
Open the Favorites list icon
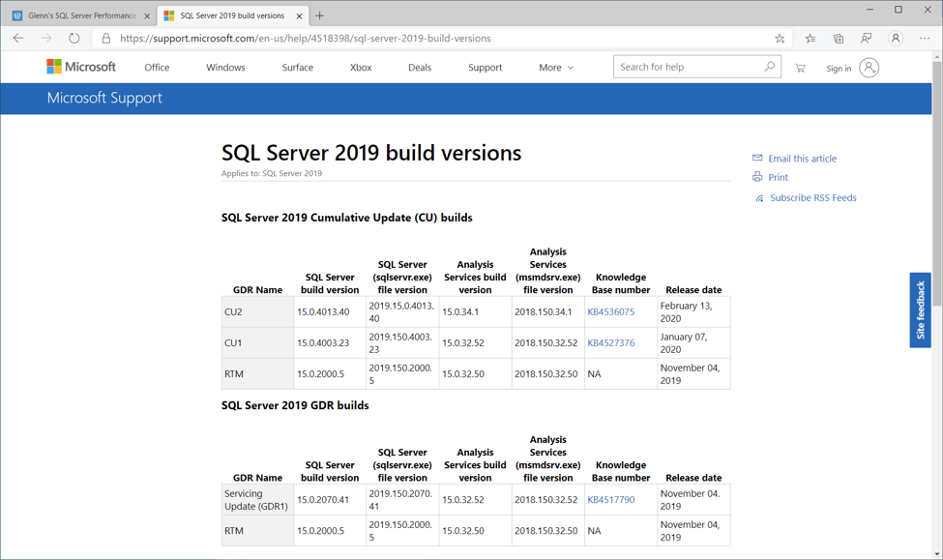[x=810, y=39]
